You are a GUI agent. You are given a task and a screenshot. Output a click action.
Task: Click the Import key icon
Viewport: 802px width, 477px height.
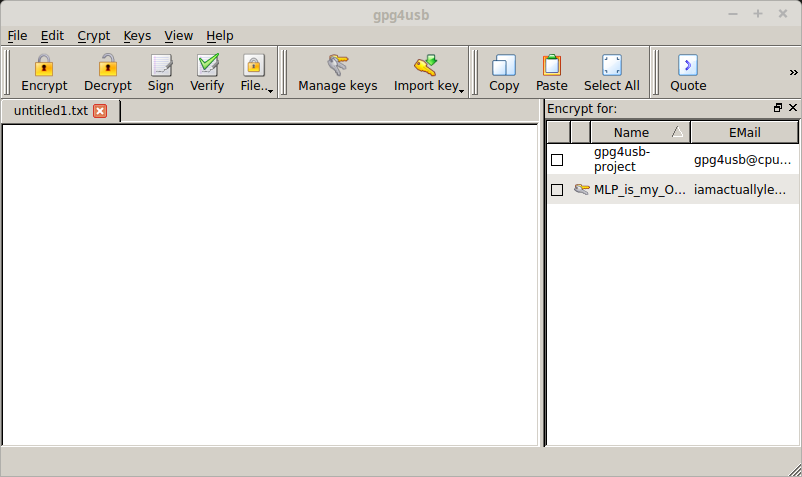(x=426, y=65)
